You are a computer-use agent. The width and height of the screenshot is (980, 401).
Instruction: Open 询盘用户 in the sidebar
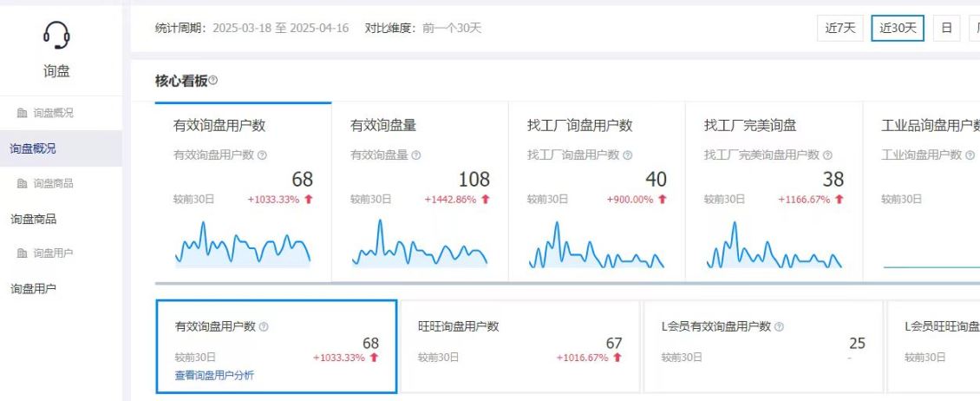pos(33,288)
